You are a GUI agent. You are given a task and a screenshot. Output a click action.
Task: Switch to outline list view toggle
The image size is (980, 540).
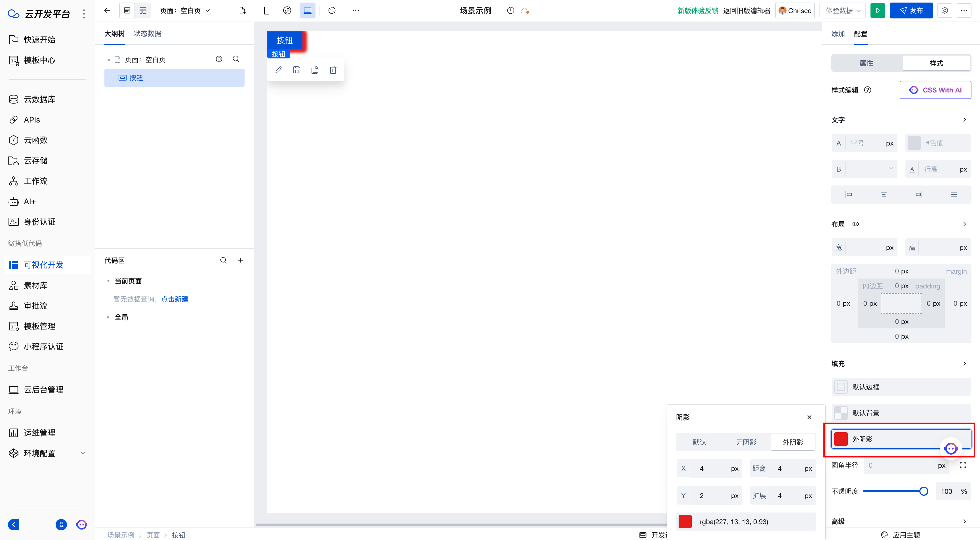(x=127, y=11)
